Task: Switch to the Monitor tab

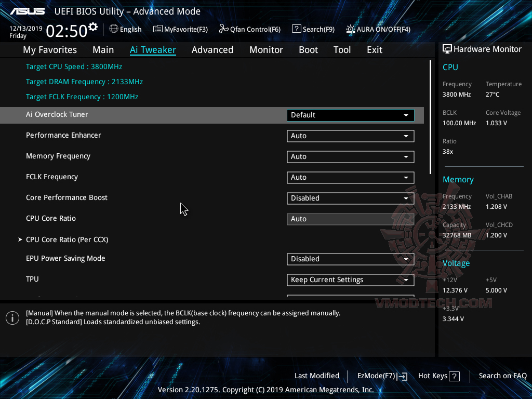Action: (267, 50)
